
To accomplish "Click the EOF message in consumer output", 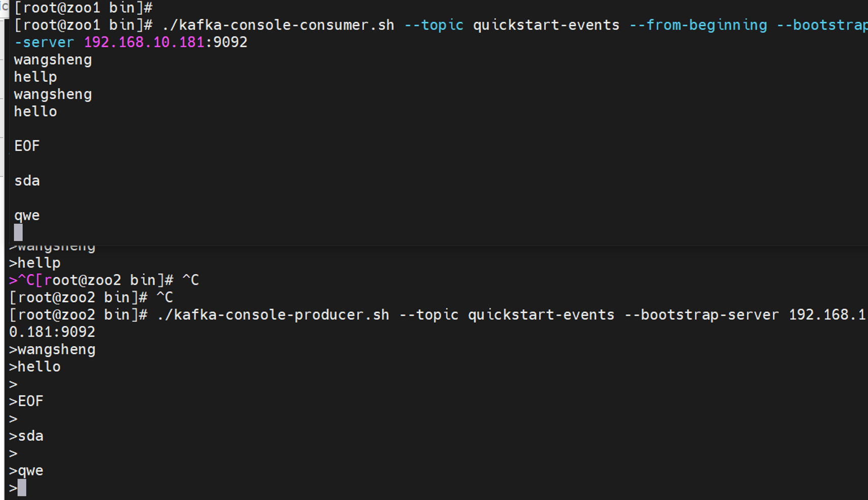I will [27, 146].
